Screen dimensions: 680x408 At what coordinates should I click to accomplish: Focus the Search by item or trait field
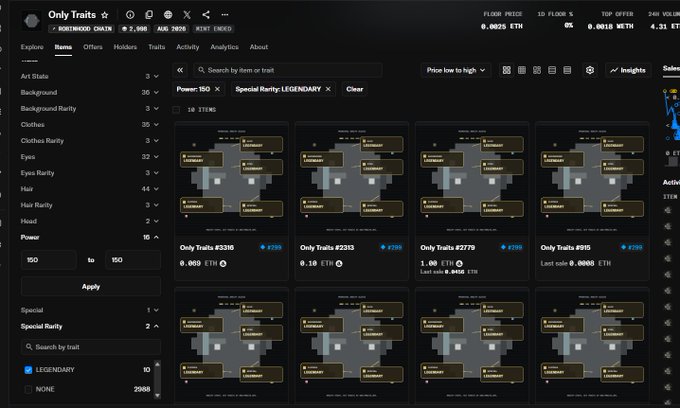(288, 70)
